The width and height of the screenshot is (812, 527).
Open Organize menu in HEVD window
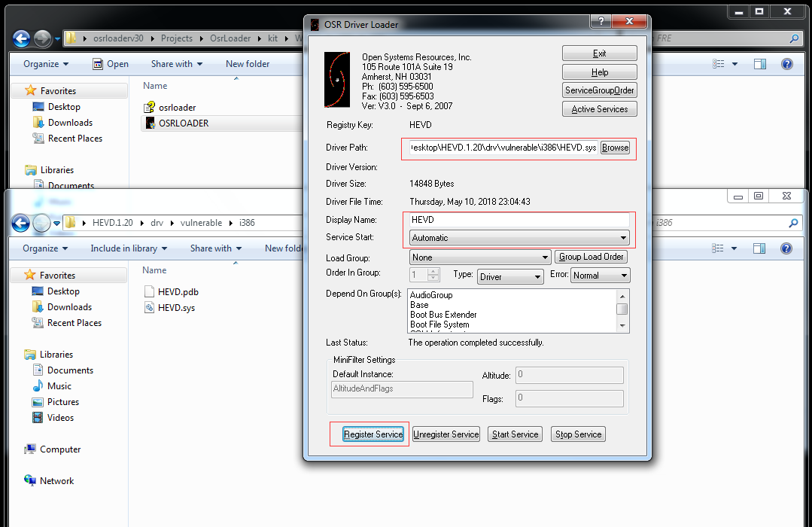click(45, 248)
